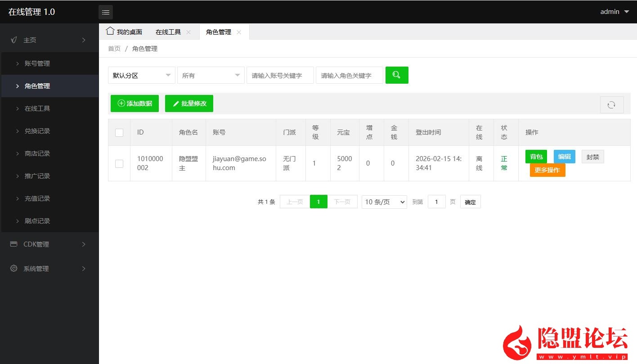Open the 首页 breadcrumb link
Image resolution: width=637 pixels, height=364 pixels.
click(114, 48)
